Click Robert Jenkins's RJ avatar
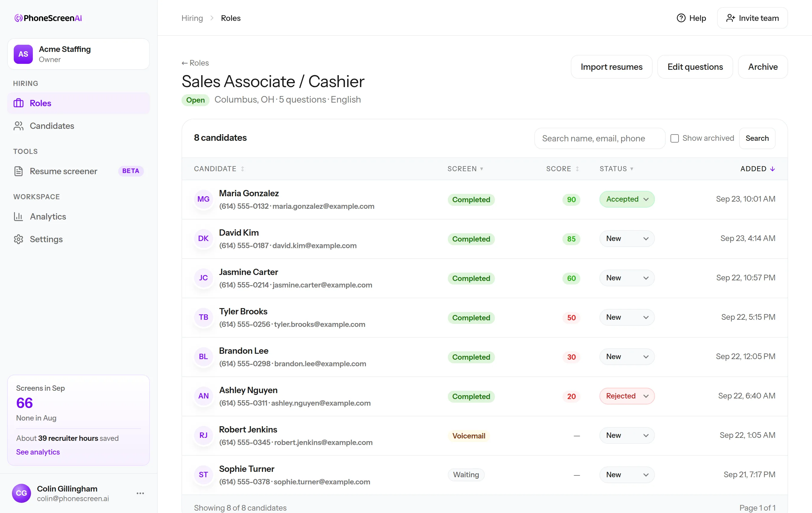Screen dimensions: 812x513 pos(203,435)
